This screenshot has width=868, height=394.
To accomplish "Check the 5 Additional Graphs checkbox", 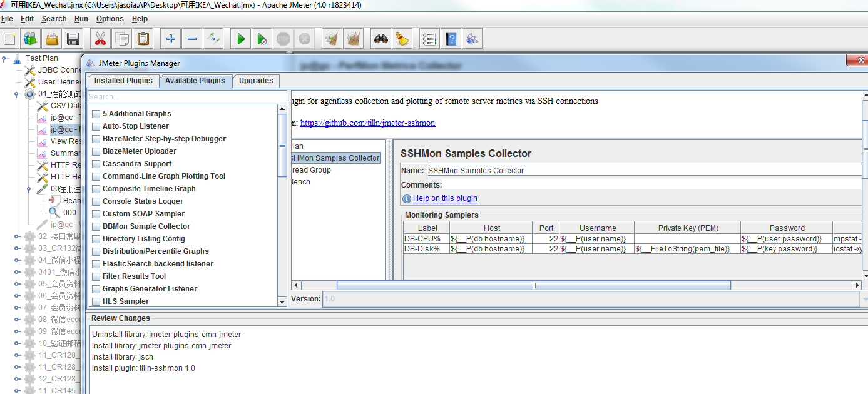I will pyautogui.click(x=96, y=114).
